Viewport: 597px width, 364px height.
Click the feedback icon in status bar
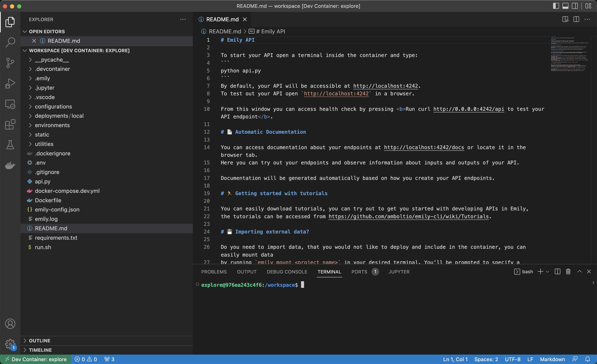tap(575, 359)
